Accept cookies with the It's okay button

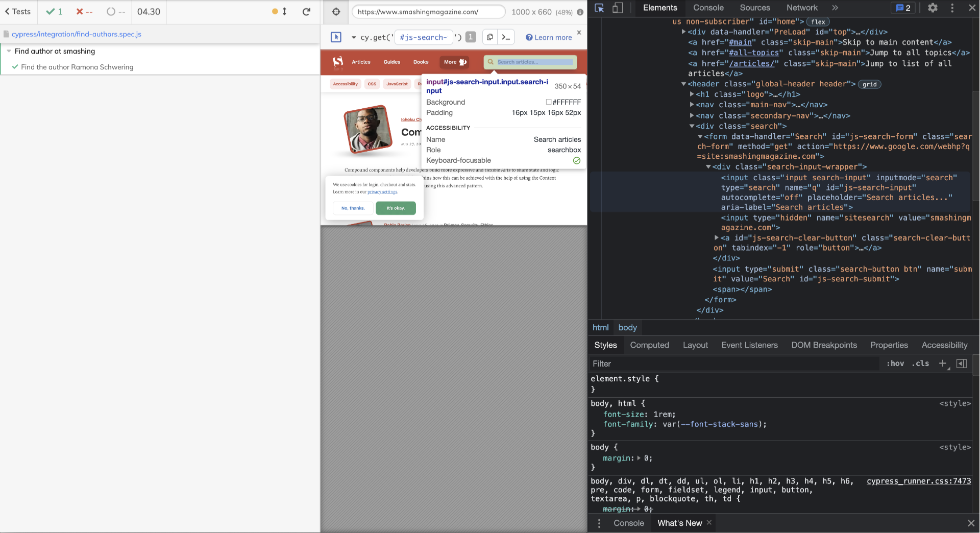396,208
